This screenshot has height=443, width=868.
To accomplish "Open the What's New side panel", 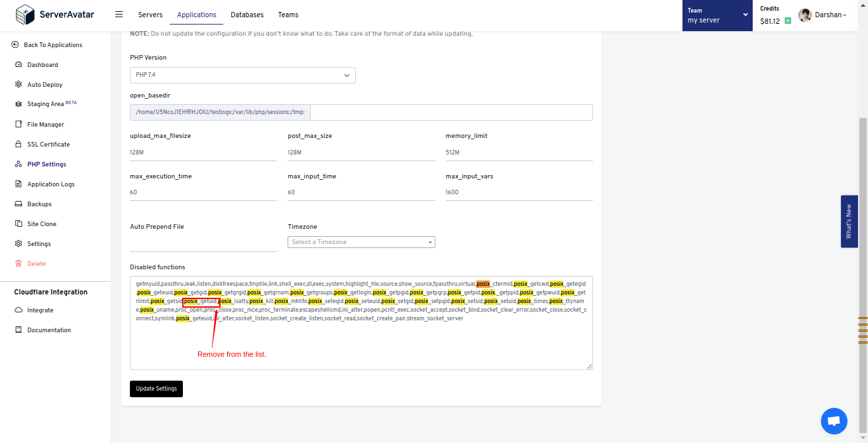I will coord(849,221).
